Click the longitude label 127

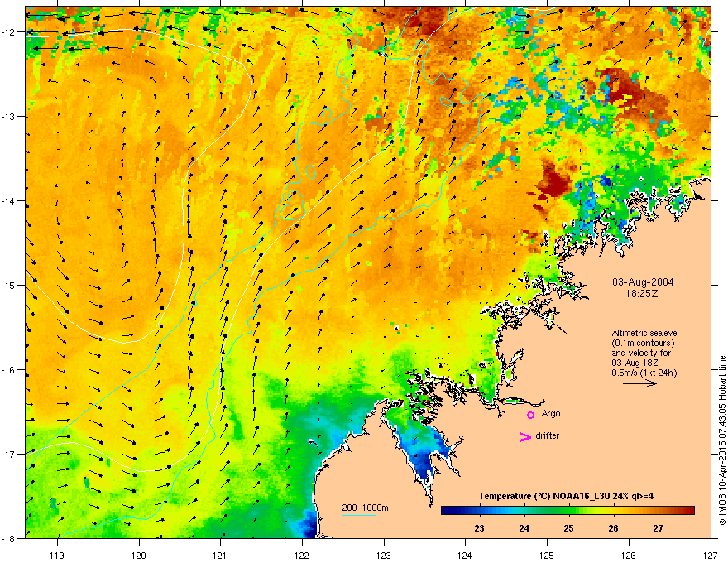[711, 555]
